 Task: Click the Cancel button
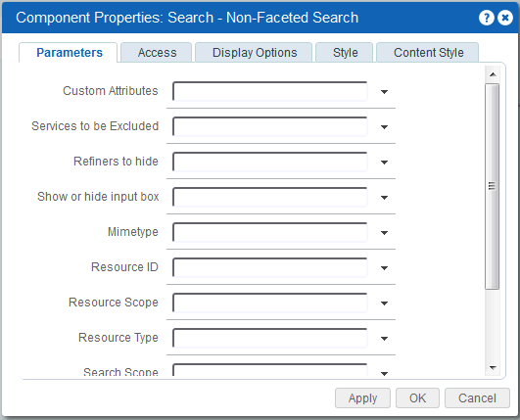pyautogui.click(x=477, y=397)
